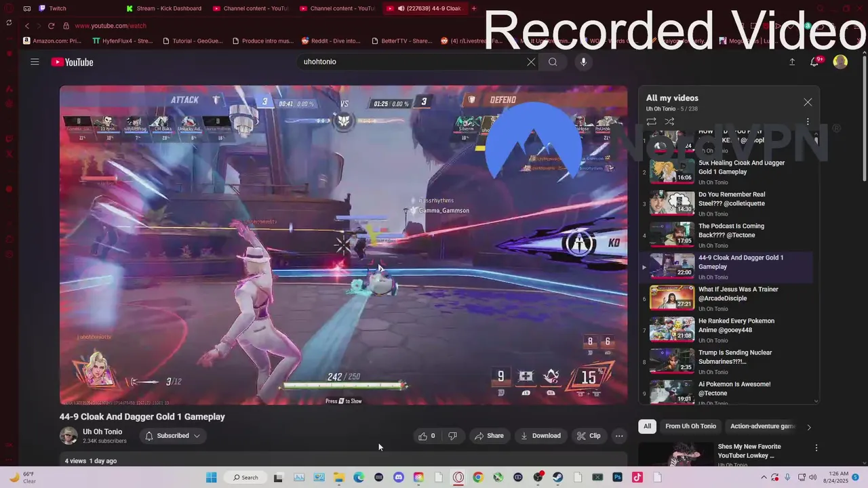Open Tutorial - GeoGuessr bookmark
The width and height of the screenshot is (868, 488).
pos(193,41)
